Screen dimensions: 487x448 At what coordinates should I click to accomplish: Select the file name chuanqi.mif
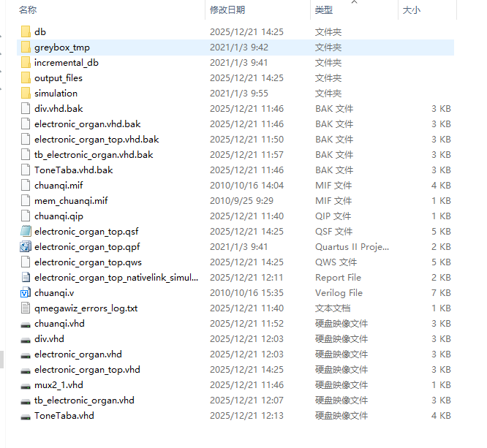58,186
